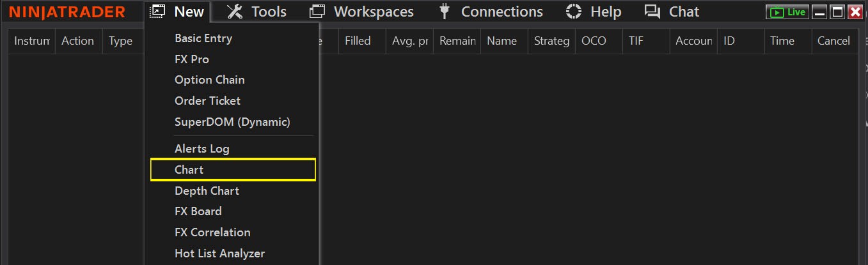The image size is (868, 265).
Task: Open the Option Chain window
Action: pos(210,80)
